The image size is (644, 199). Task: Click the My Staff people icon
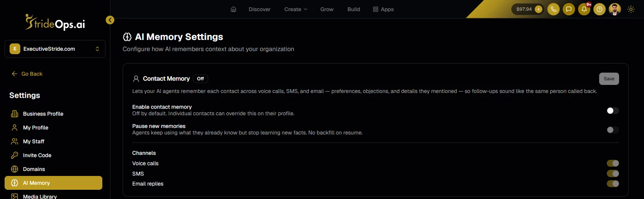tap(15, 141)
